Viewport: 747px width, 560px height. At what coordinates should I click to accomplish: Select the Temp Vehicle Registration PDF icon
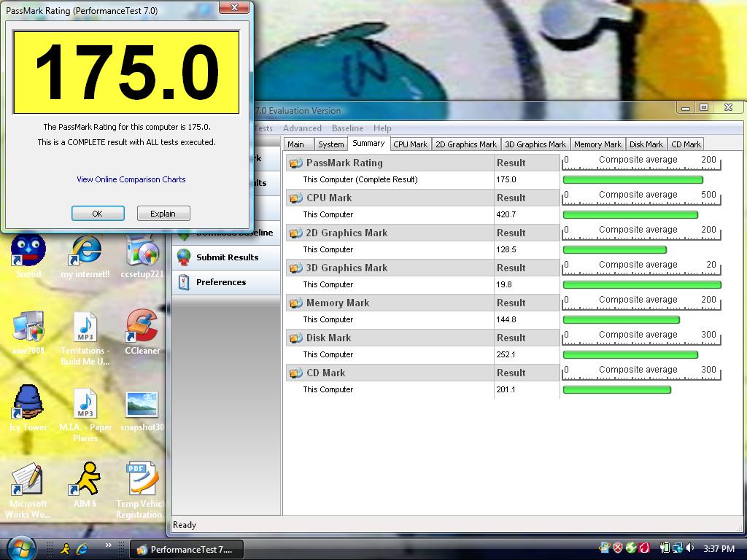(142, 479)
